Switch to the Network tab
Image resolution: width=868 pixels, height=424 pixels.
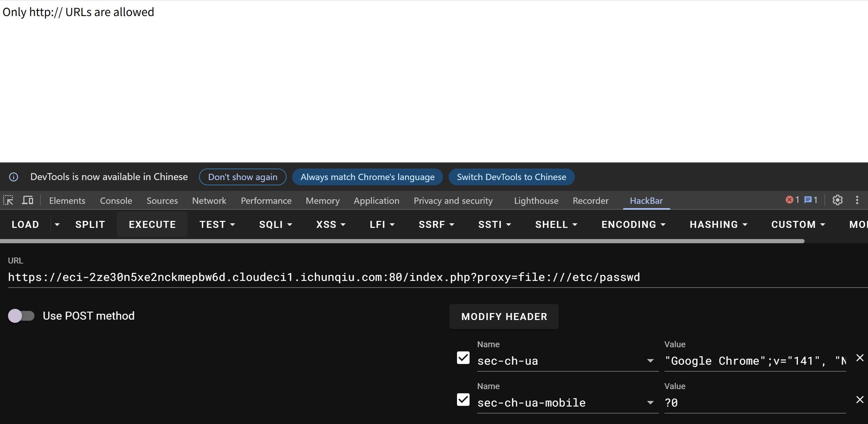point(209,201)
